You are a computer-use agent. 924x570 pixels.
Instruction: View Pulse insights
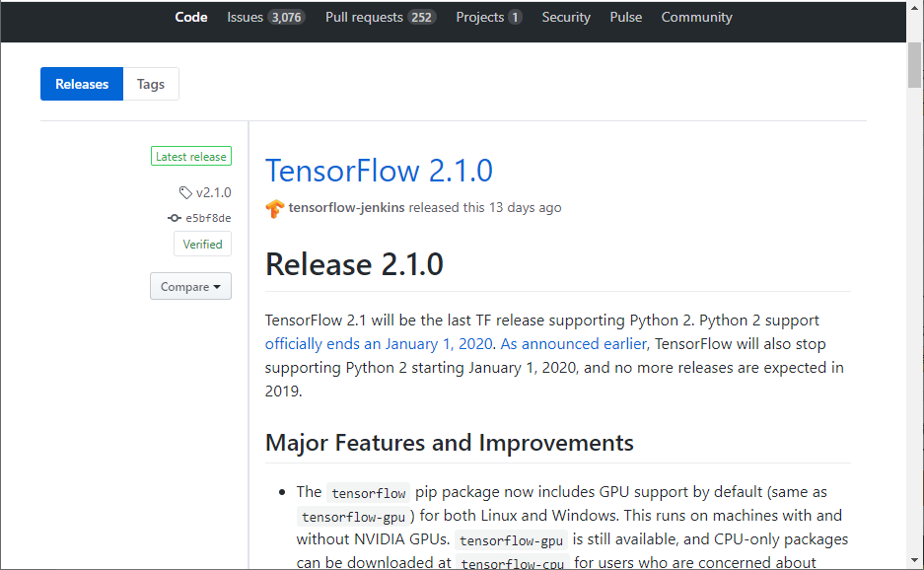point(625,17)
